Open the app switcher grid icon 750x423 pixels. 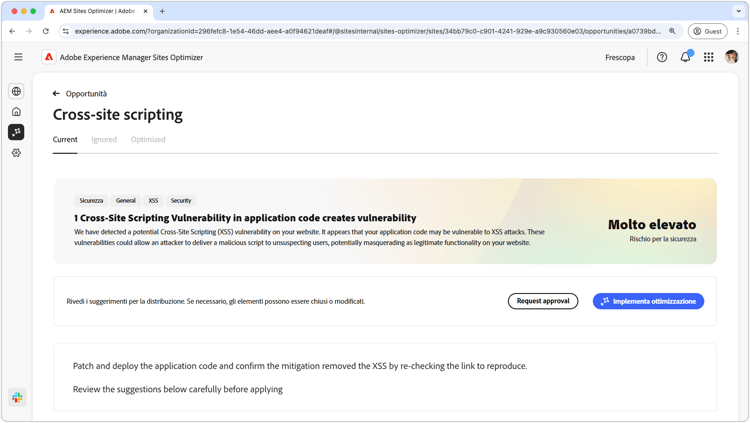tap(708, 57)
